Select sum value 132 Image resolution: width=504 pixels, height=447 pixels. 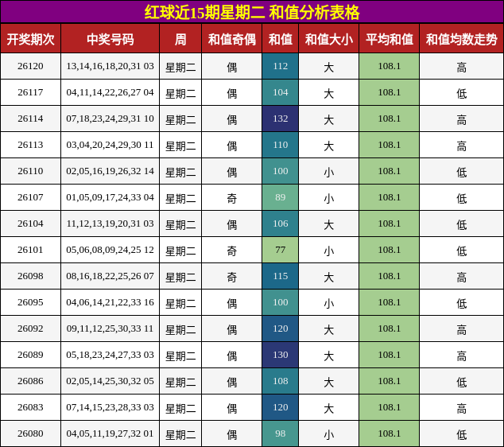tap(281, 119)
